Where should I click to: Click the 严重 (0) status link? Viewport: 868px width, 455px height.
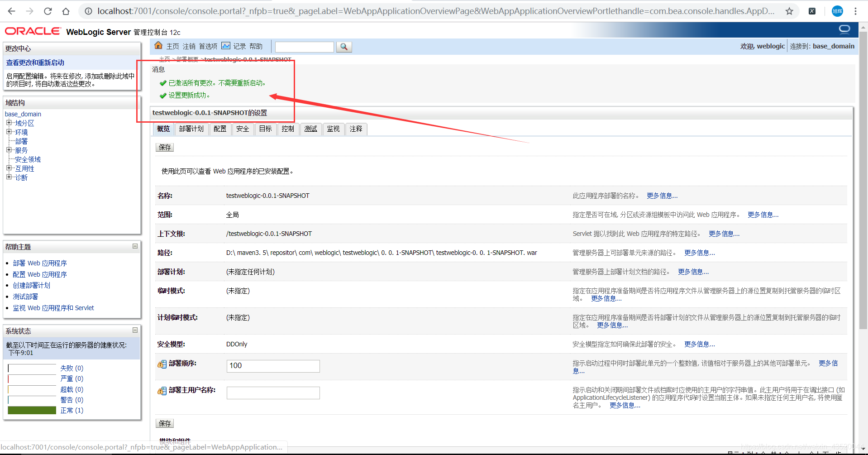(72, 378)
